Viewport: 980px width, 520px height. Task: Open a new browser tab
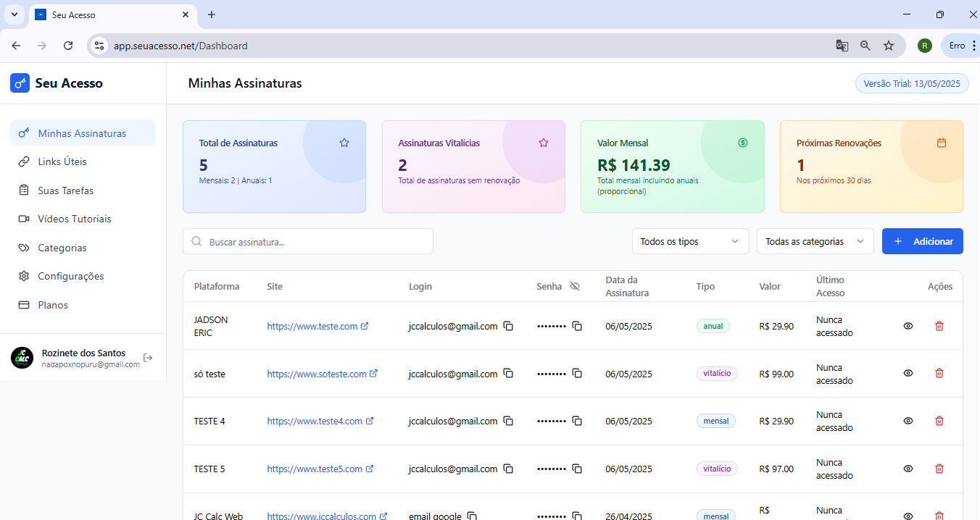[212, 14]
